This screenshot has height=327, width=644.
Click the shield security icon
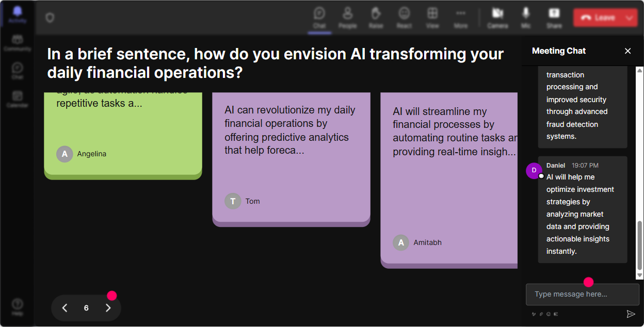pyautogui.click(x=50, y=18)
